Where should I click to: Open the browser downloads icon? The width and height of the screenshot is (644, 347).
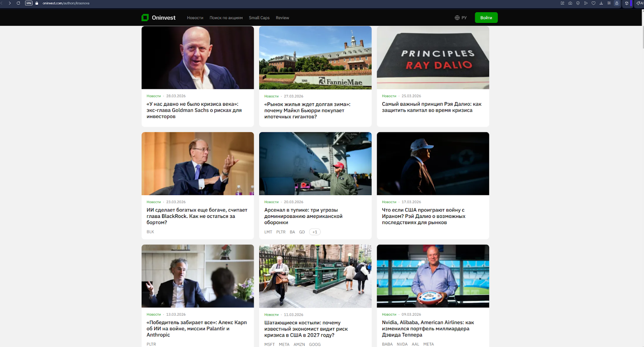(601, 3)
